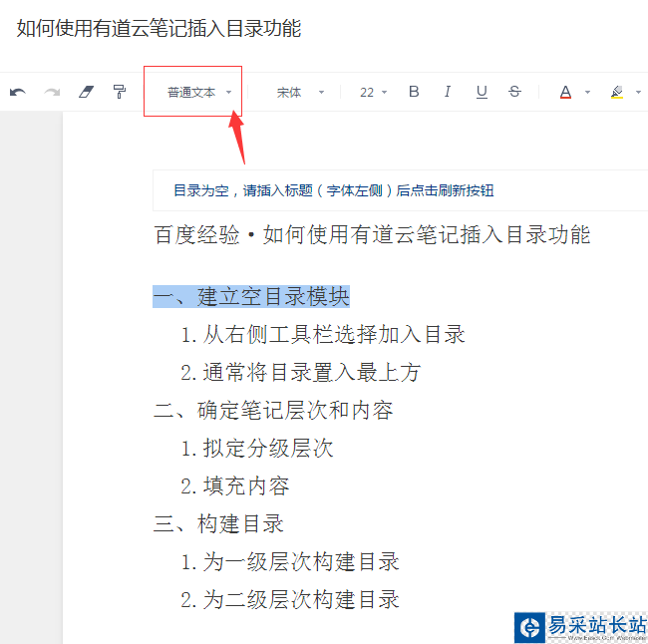Click the heading 二、确定笔记层次和内容
The height and width of the screenshot is (644, 648).
273,410
